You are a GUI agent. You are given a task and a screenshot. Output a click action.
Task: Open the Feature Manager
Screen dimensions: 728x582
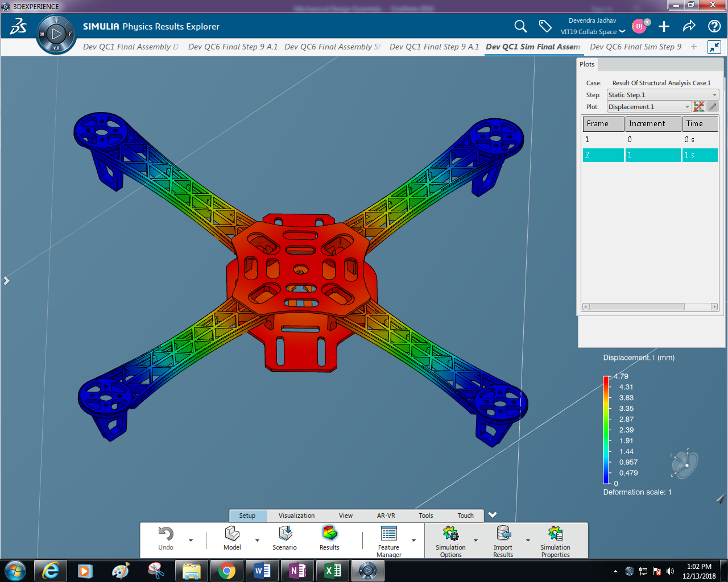389,541
